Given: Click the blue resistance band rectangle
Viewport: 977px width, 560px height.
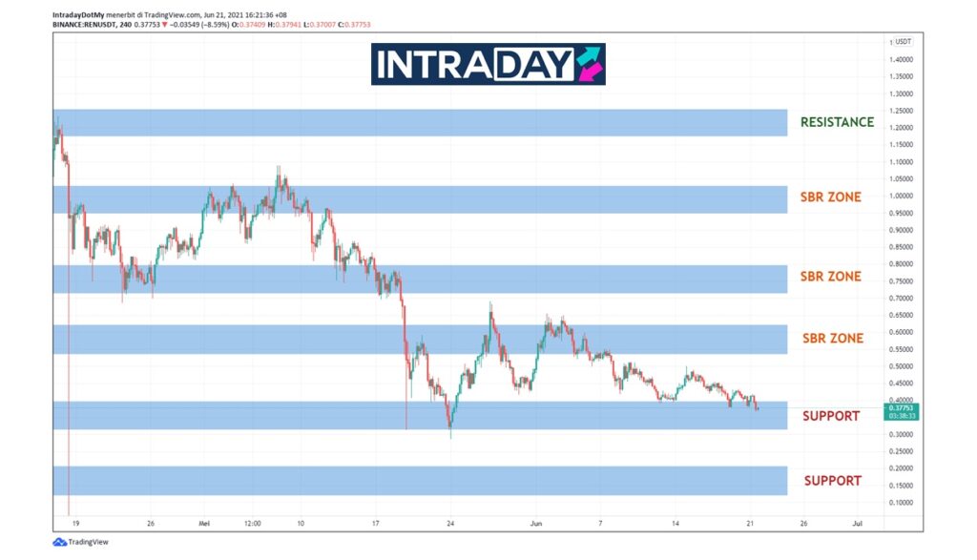Looking at the screenshot, I should (x=420, y=122).
